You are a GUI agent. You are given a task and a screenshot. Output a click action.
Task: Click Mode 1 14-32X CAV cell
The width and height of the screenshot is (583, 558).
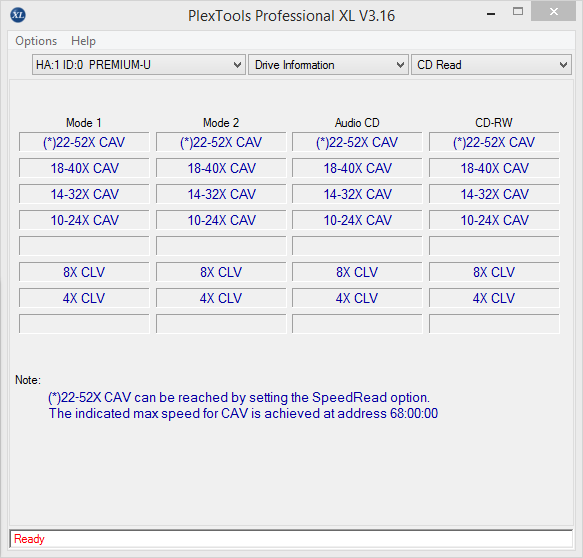84,194
